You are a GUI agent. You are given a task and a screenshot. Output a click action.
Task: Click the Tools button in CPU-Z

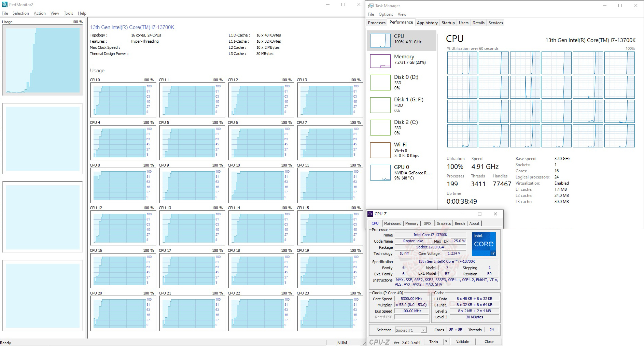[434, 342]
